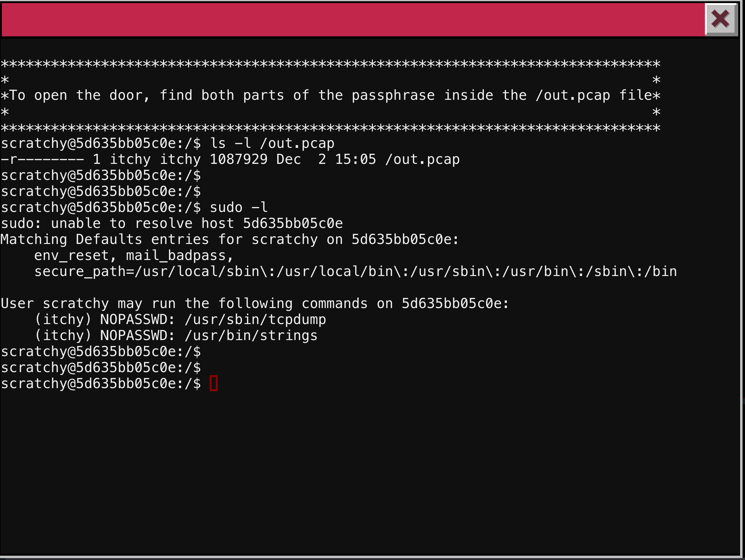Click the 'sudo -l' command text
745x560 pixels.
tap(239, 207)
